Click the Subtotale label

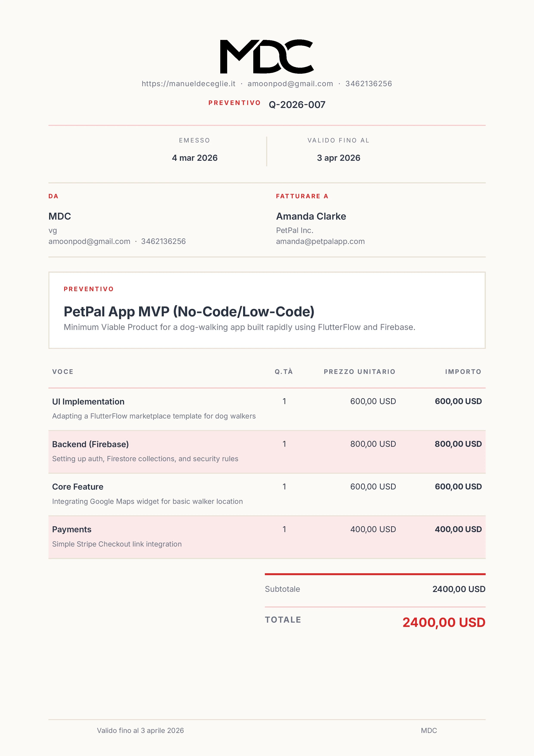pyautogui.click(x=282, y=589)
